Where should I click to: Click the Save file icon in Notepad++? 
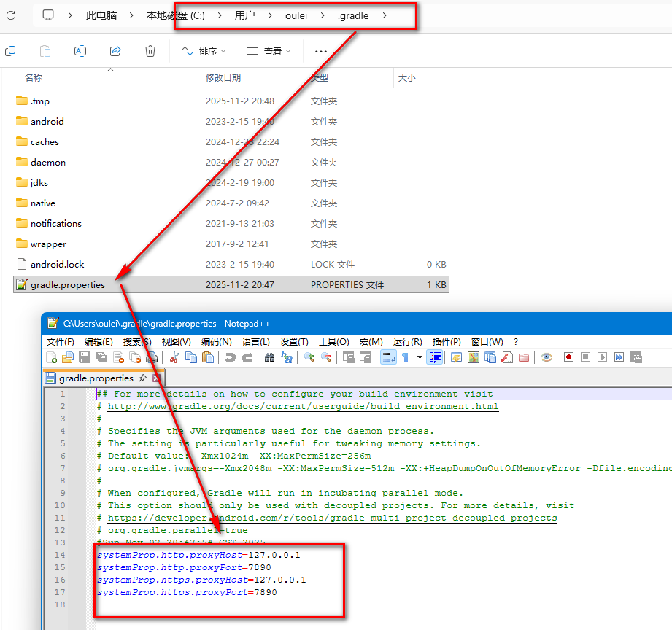[x=85, y=357]
